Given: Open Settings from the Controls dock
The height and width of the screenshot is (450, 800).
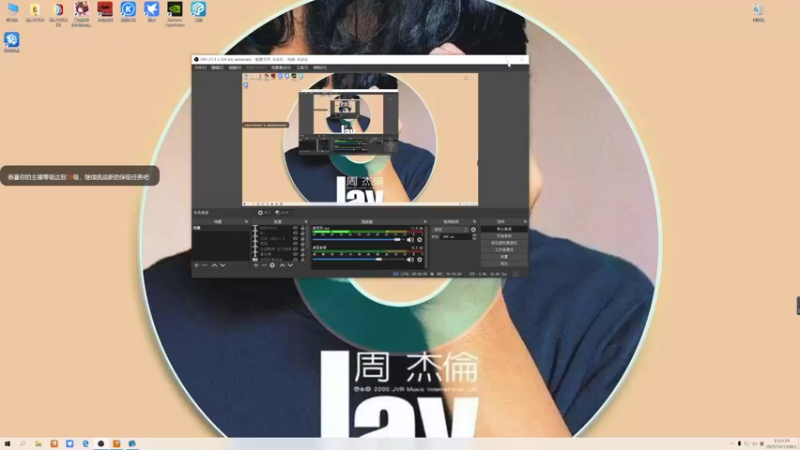Looking at the screenshot, I should (504, 257).
